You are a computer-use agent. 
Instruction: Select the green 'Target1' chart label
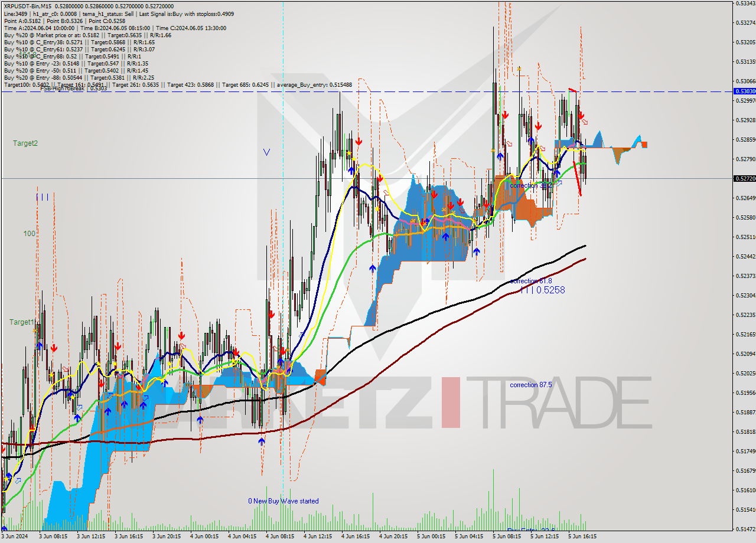(x=22, y=322)
